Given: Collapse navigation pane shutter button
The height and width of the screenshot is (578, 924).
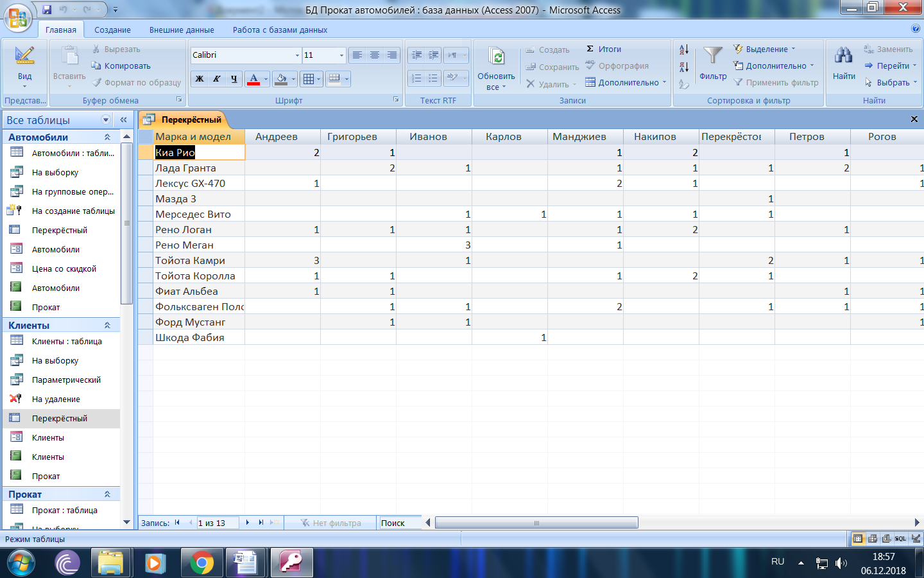Looking at the screenshot, I should click(x=123, y=120).
